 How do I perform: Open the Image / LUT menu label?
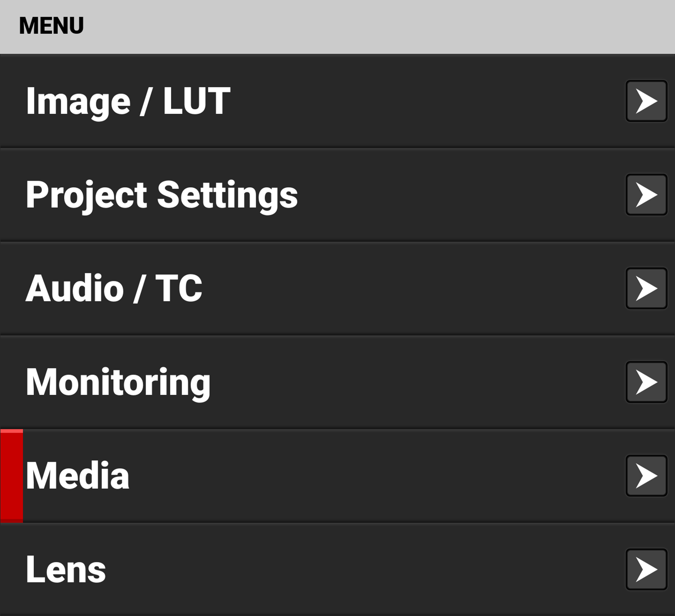(128, 102)
